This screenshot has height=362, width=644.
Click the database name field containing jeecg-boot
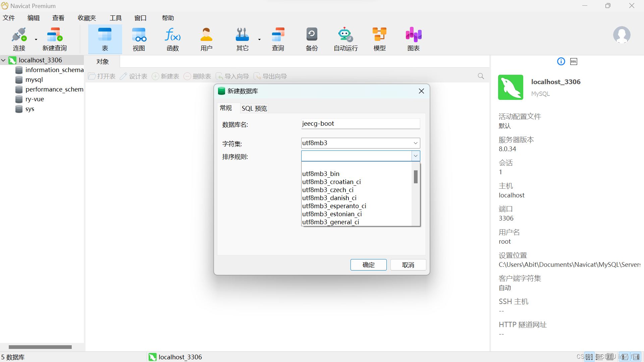pyautogui.click(x=361, y=124)
